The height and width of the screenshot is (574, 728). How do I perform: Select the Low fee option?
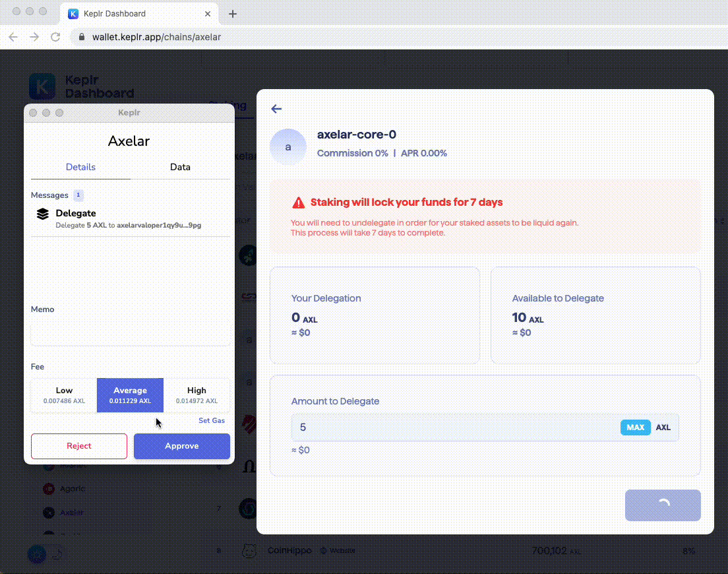tap(64, 395)
